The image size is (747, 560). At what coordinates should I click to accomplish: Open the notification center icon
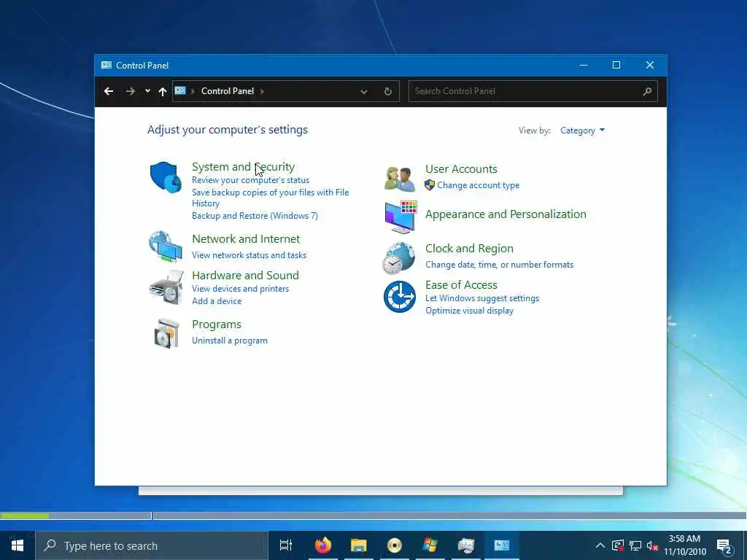click(724, 546)
